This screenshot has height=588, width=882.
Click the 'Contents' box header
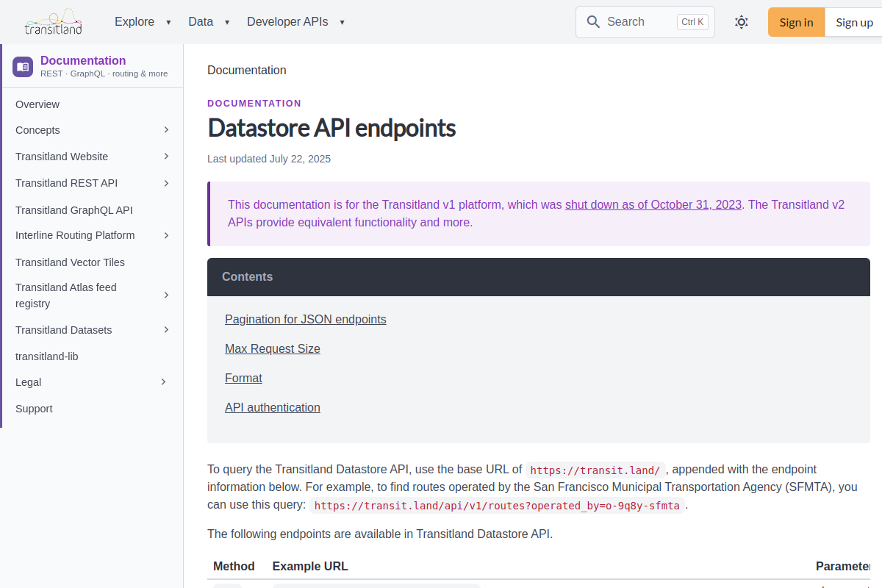tap(539, 277)
